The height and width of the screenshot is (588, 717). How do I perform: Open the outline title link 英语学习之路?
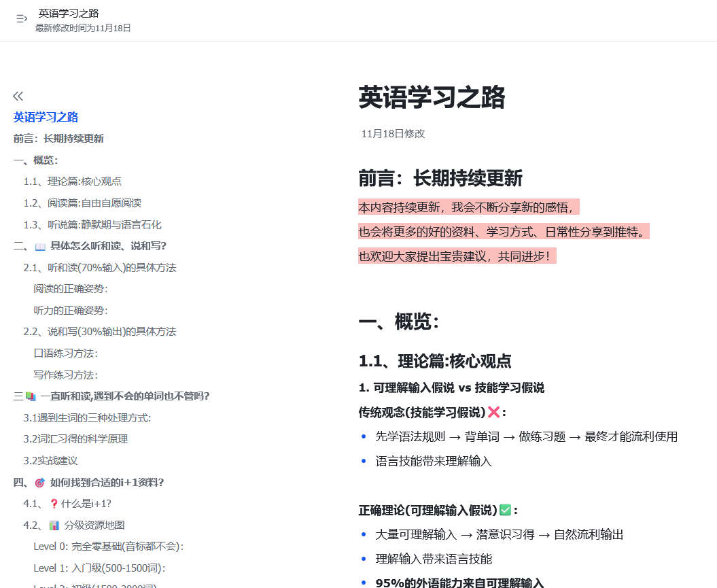coord(46,117)
